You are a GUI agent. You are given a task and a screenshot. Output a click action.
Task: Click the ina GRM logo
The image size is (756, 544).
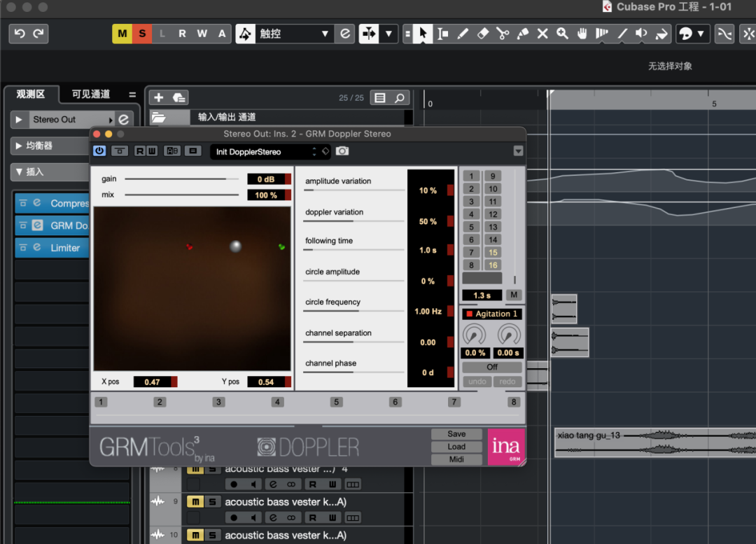coord(506,447)
